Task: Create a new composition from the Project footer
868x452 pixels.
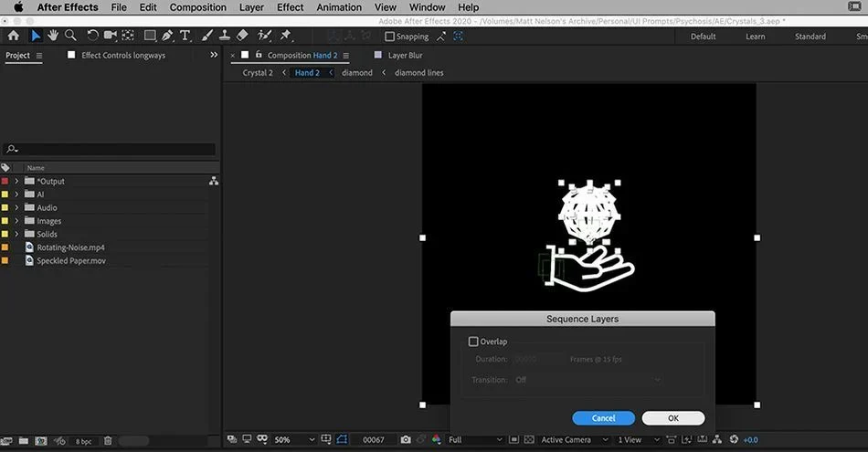Action: coord(41,441)
